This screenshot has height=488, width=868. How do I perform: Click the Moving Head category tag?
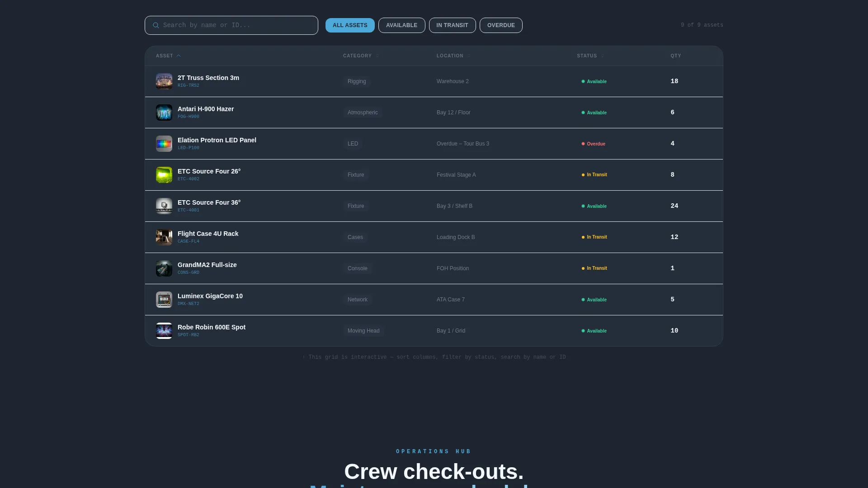tap(363, 331)
